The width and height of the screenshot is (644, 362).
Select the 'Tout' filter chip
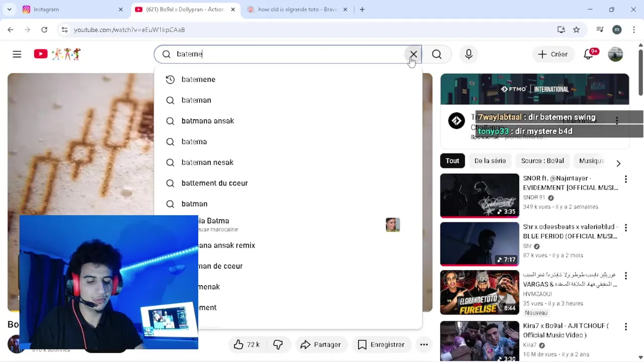(452, 161)
